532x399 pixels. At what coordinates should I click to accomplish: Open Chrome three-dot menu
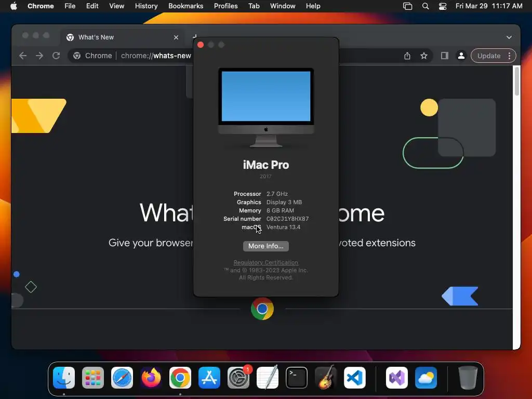coord(509,56)
